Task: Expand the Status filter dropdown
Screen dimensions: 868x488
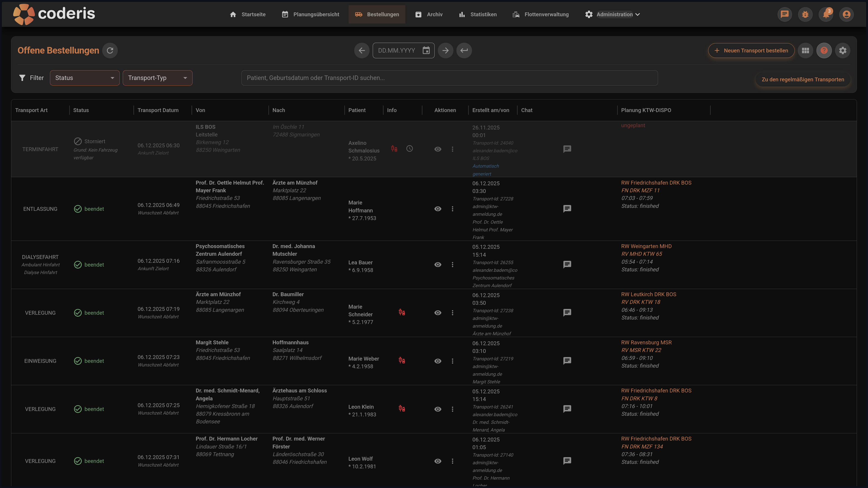Action: tap(85, 78)
